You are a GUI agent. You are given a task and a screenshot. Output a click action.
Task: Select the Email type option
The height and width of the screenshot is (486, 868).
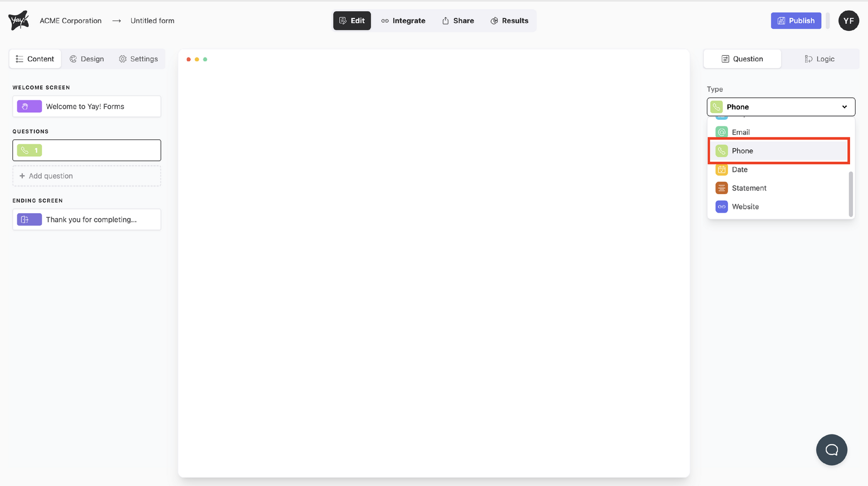[740, 132]
